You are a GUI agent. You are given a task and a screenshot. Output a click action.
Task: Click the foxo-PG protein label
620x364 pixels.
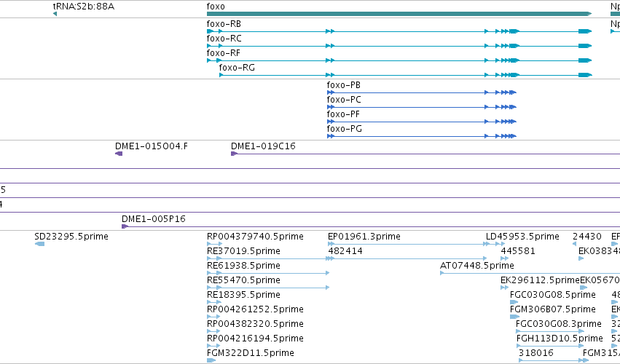pos(345,129)
